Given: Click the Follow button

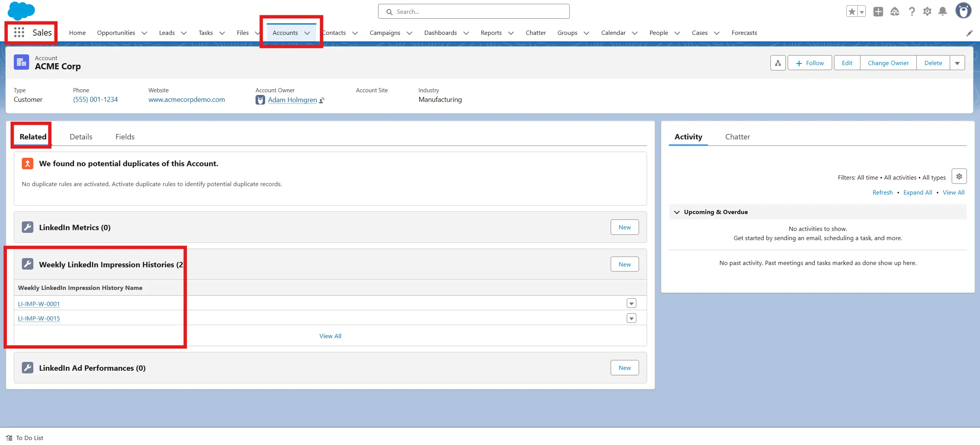Looking at the screenshot, I should tap(810, 63).
